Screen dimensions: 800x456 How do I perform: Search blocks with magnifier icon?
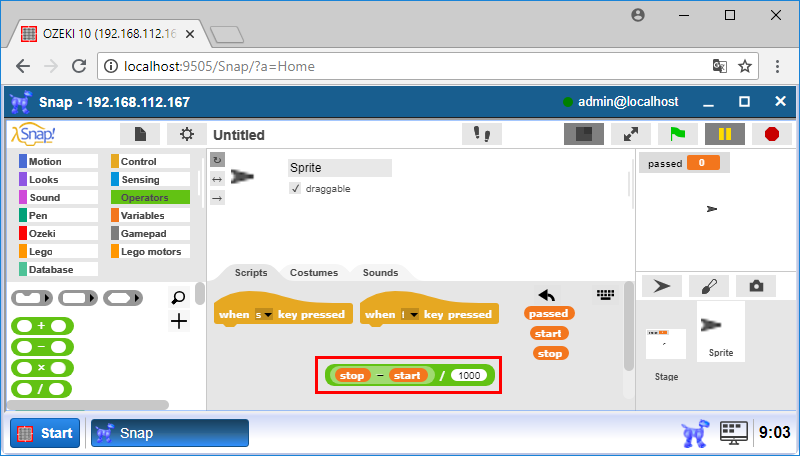pyautogui.click(x=179, y=297)
